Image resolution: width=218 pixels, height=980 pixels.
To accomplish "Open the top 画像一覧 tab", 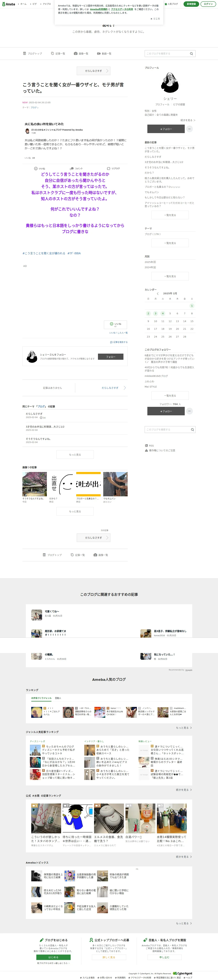I will 81,54.
